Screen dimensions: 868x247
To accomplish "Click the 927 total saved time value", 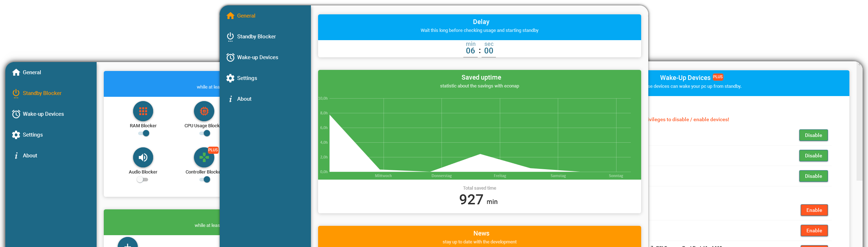I will coord(471,200).
